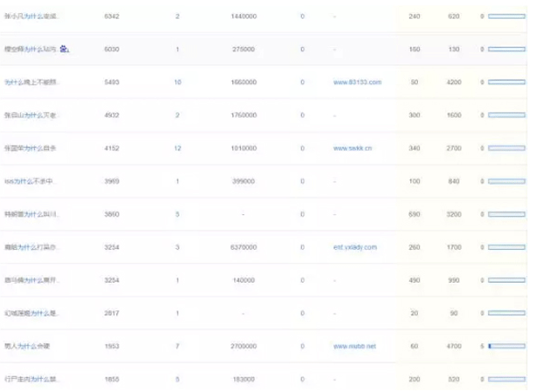Select the 张启山为什么 keyword
Viewport: 555px width, 392px height.
[x=32, y=115]
